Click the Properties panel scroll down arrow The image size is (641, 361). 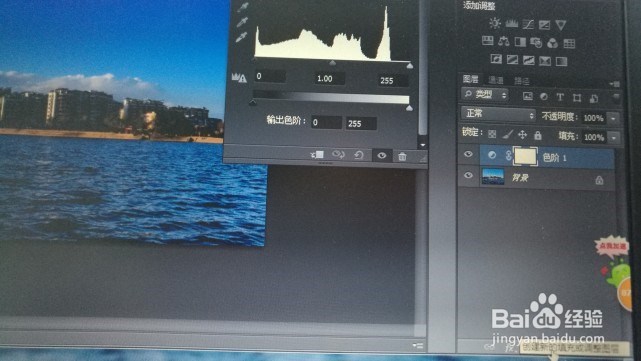tap(422, 145)
